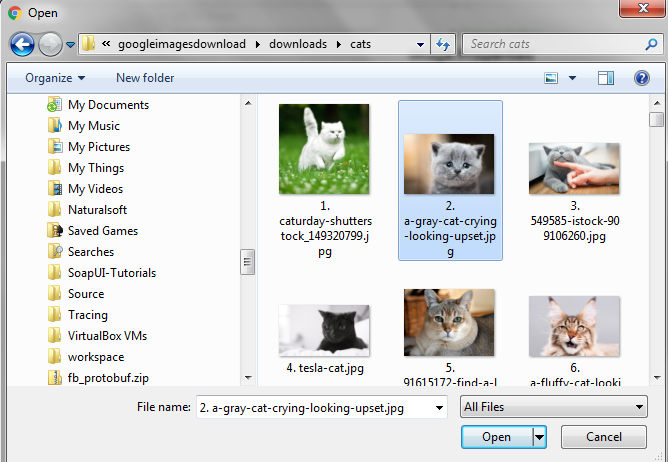Open the address bar history dropdown

(420, 44)
